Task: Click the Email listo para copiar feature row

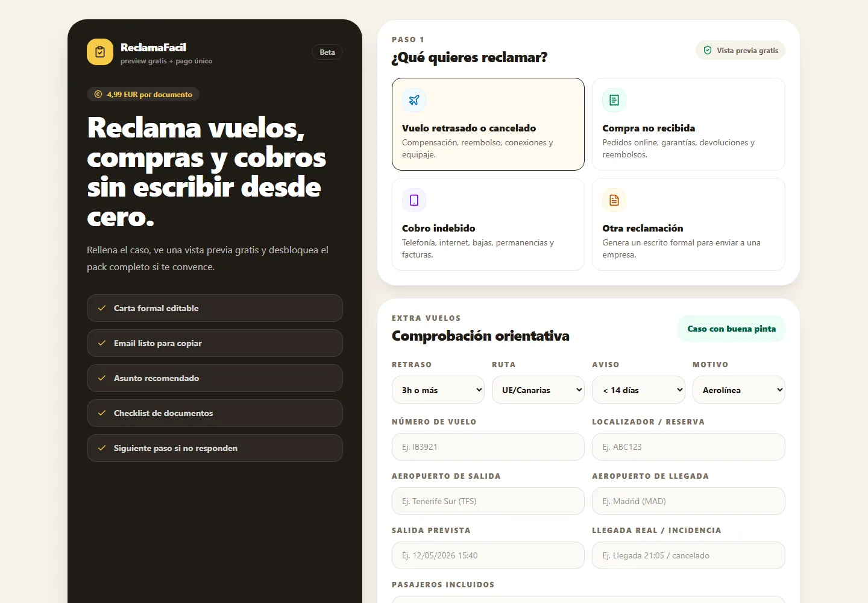Action: coord(215,343)
